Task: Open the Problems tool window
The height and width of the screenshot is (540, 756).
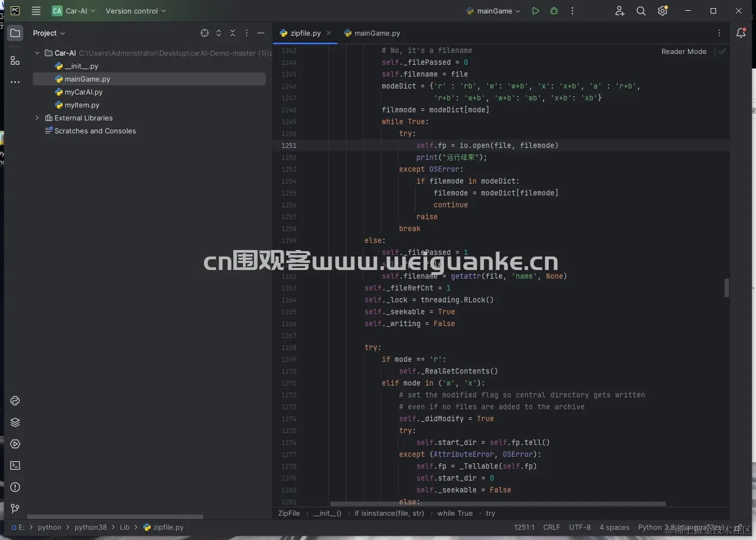Action: [x=15, y=487]
